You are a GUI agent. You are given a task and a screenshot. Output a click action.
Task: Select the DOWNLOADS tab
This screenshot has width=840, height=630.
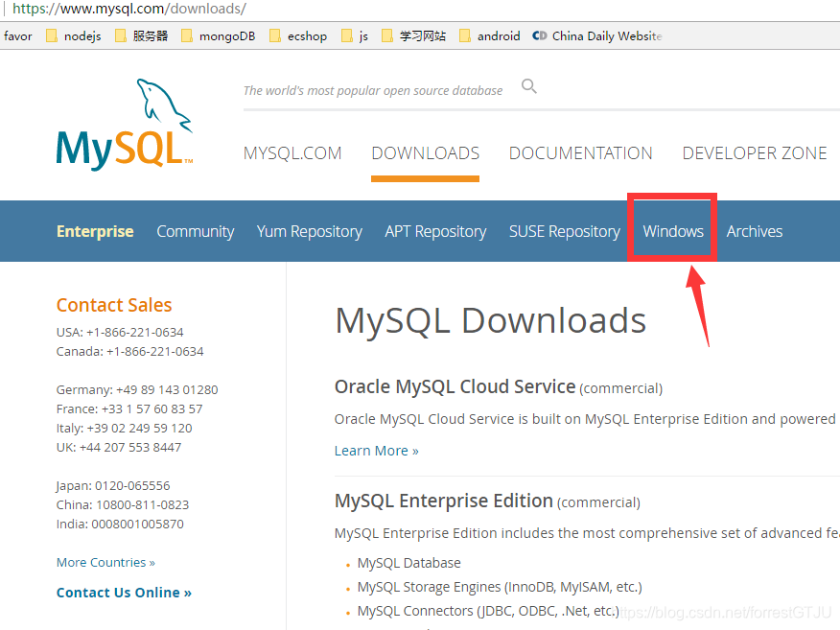click(x=426, y=153)
